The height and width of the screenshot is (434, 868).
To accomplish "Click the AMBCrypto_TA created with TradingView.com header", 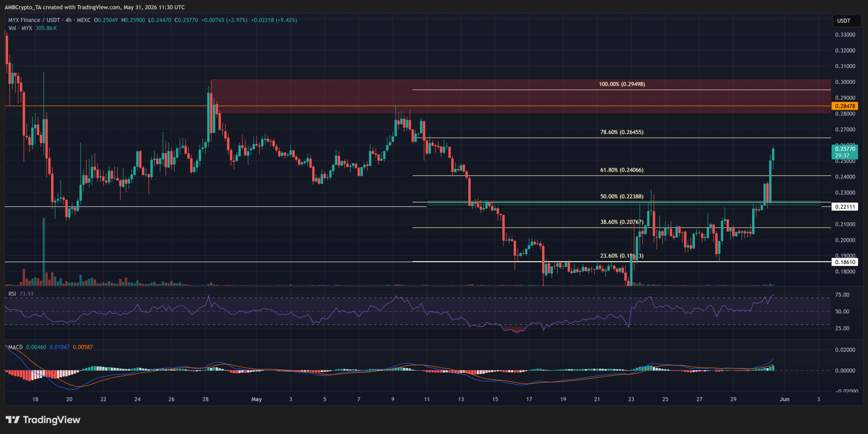I will pyautogui.click(x=95, y=7).
